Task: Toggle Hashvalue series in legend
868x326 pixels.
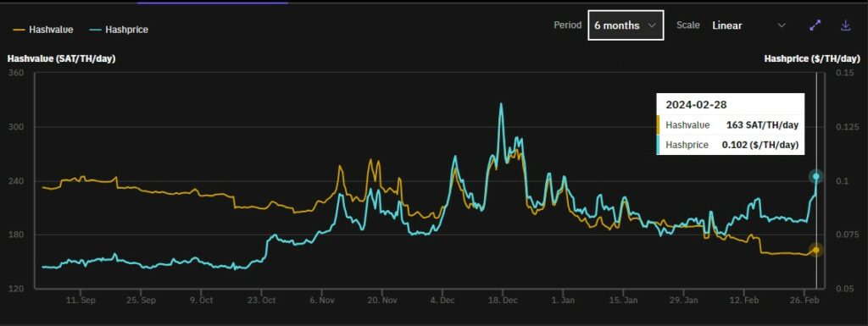Action: pyautogui.click(x=42, y=30)
